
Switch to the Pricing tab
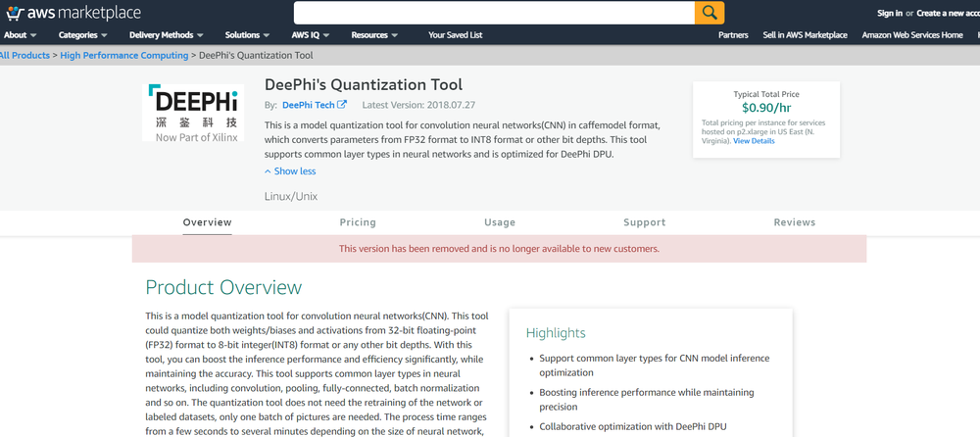358,222
